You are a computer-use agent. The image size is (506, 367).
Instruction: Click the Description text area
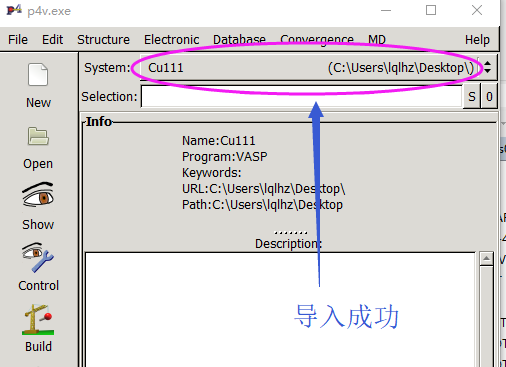(x=280, y=309)
